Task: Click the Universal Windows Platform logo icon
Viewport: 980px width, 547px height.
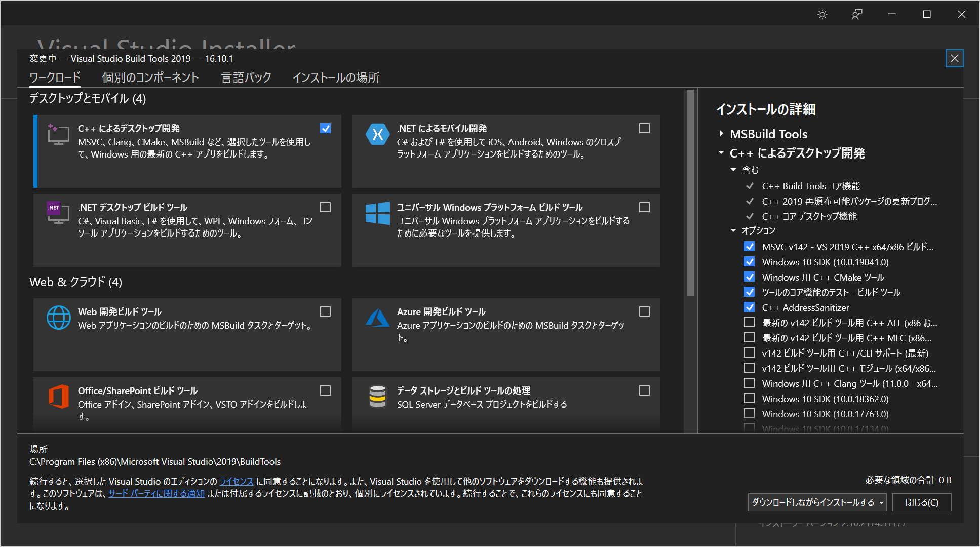Action: (378, 213)
